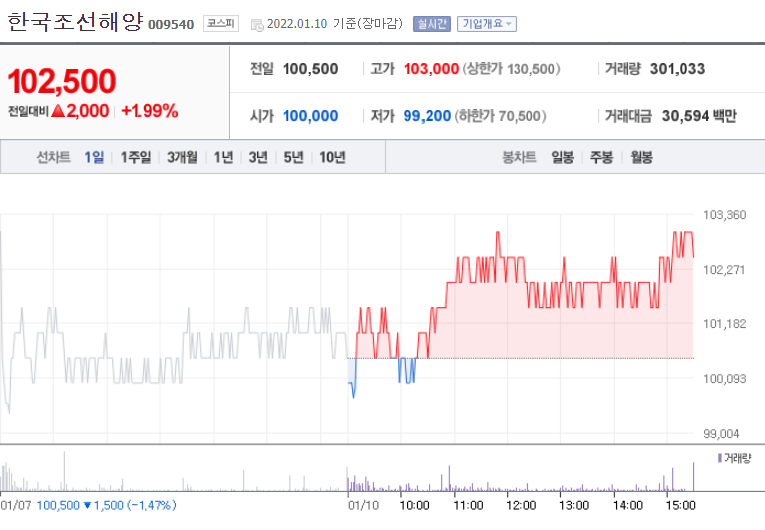Image resolution: width=765 pixels, height=530 pixels.
Task: Click the trading value 30,594 백만
Action: point(699,116)
